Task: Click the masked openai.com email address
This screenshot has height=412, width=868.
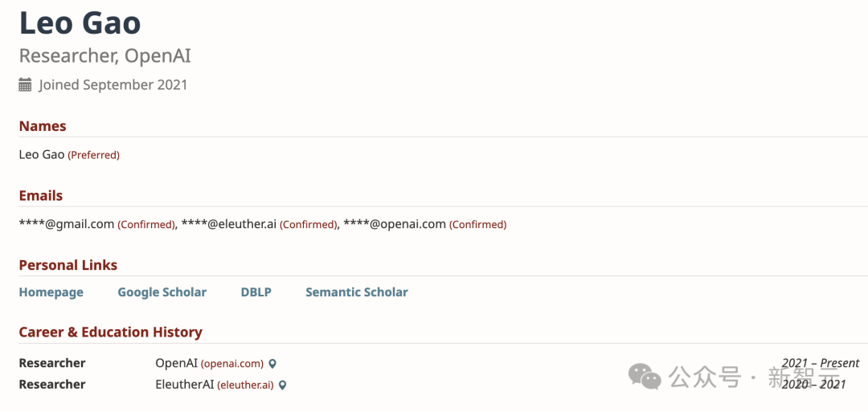Action: (x=394, y=224)
